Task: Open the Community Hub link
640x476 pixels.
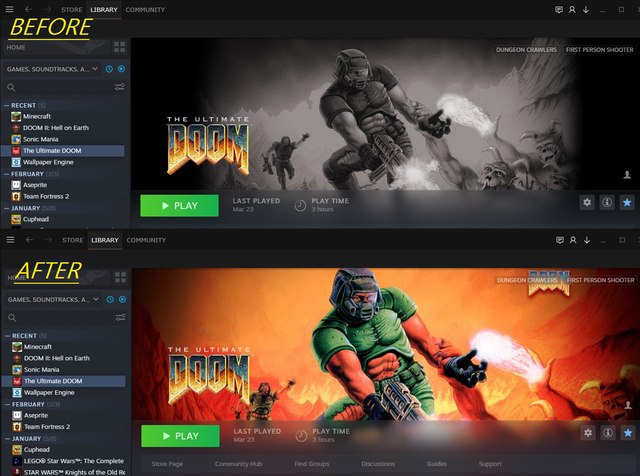Action: tap(237, 464)
